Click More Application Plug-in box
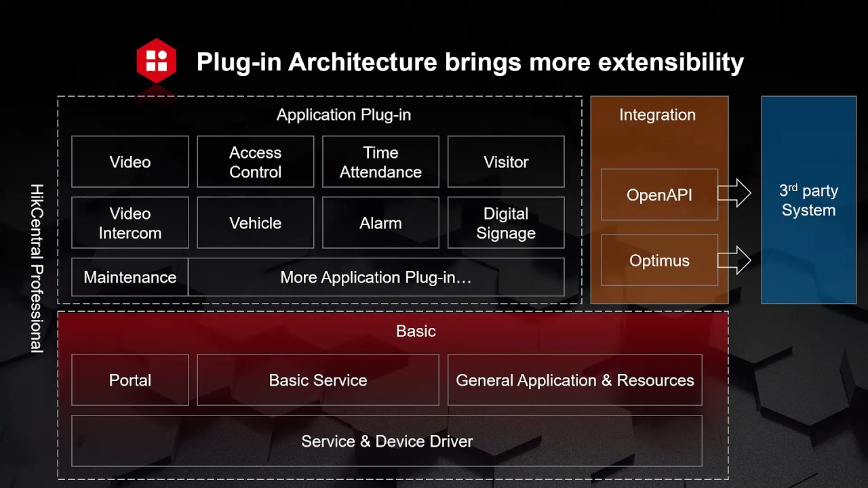The height and width of the screenshot is (488, 868). pos(376,277)
